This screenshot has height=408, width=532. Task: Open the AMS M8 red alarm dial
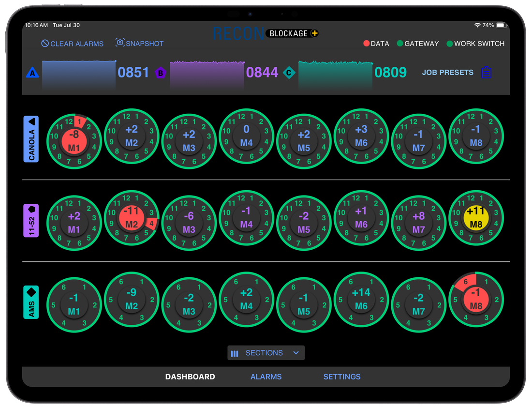(476, 300)
